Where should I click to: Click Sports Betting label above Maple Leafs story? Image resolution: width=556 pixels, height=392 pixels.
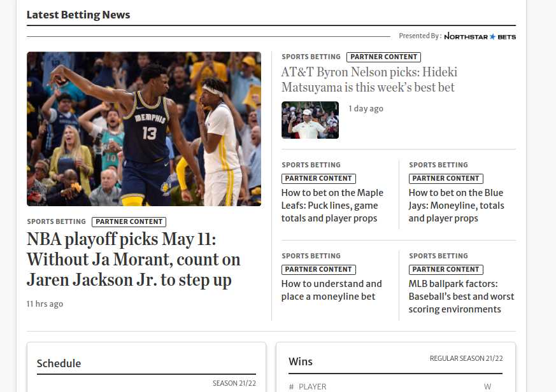[x=311, y=165]
